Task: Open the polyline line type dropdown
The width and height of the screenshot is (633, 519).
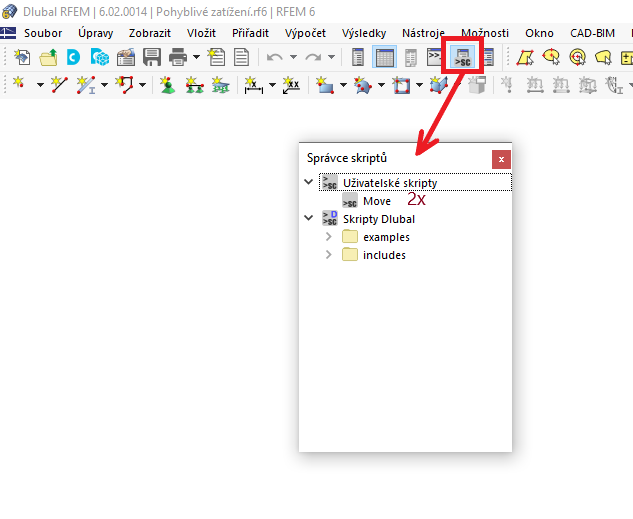Action: [x=143, y=85]
